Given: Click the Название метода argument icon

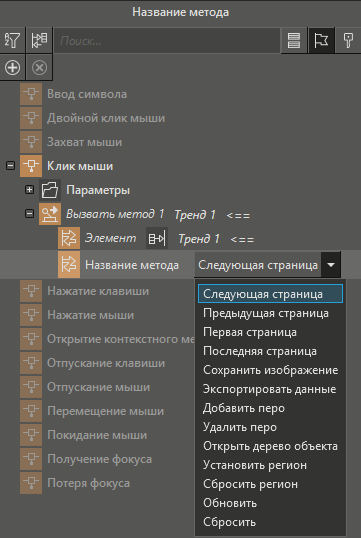Looking at the screenshot, I should 69,265.
